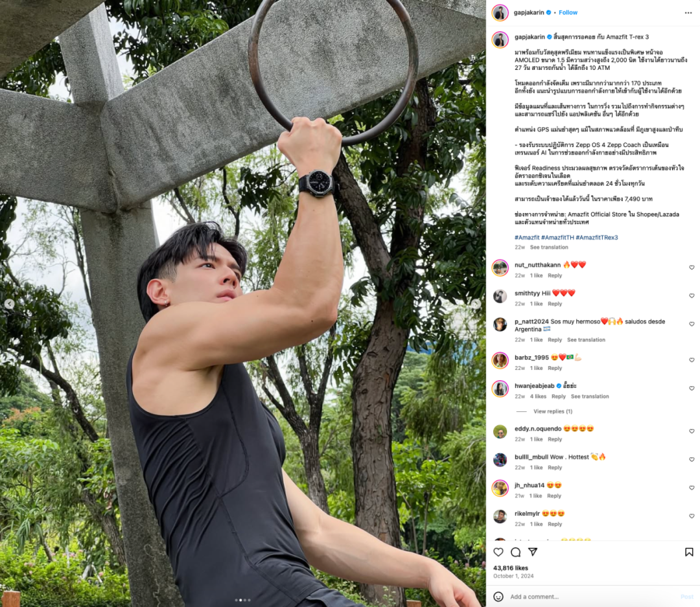Open comment bubble icon under the post
Viewport: 700px width, 607px height.
click(x=516, y=552)
